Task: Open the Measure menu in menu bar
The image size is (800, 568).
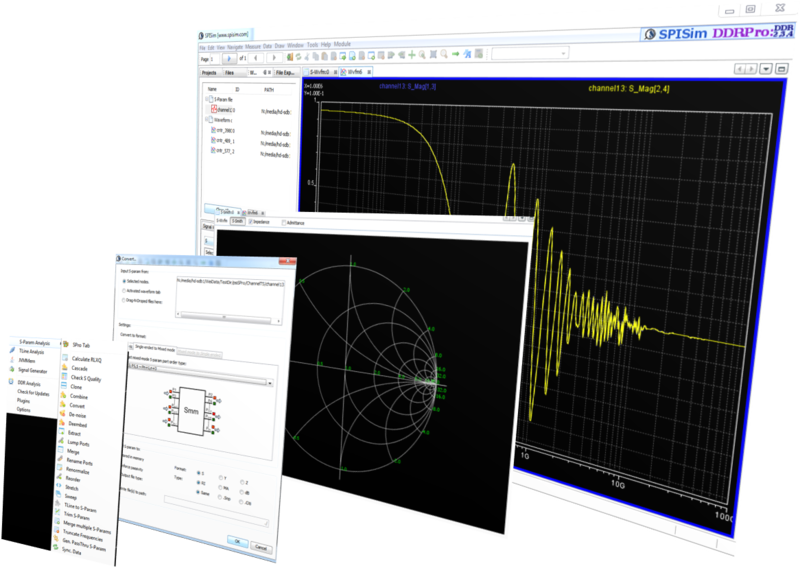Action: pos(254,45)
